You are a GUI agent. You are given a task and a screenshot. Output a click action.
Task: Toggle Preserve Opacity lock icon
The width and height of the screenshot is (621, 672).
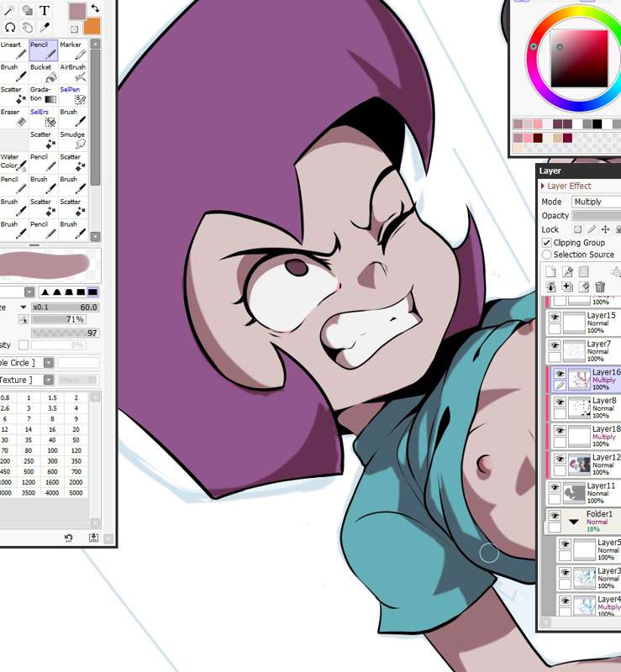[577, 229]
